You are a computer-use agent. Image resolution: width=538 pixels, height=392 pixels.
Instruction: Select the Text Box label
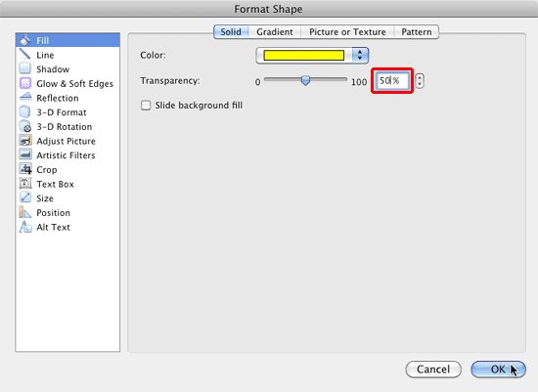(55, 184)
